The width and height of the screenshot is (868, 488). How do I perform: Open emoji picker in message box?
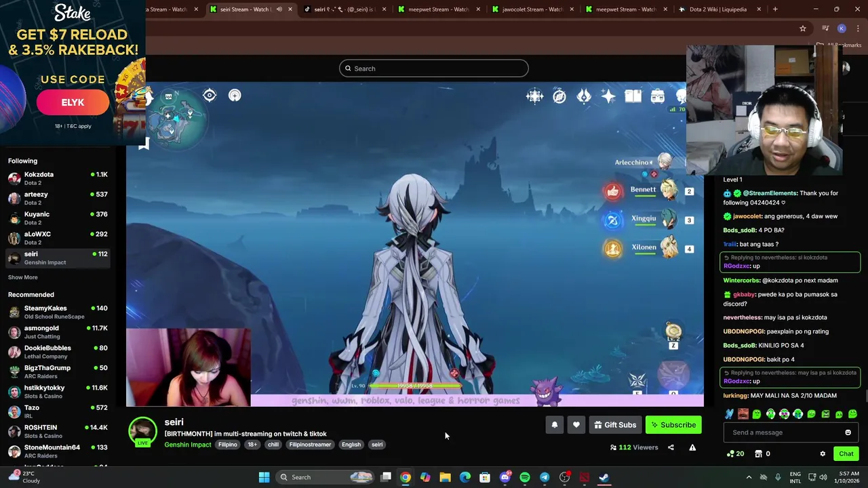[848, 432]
